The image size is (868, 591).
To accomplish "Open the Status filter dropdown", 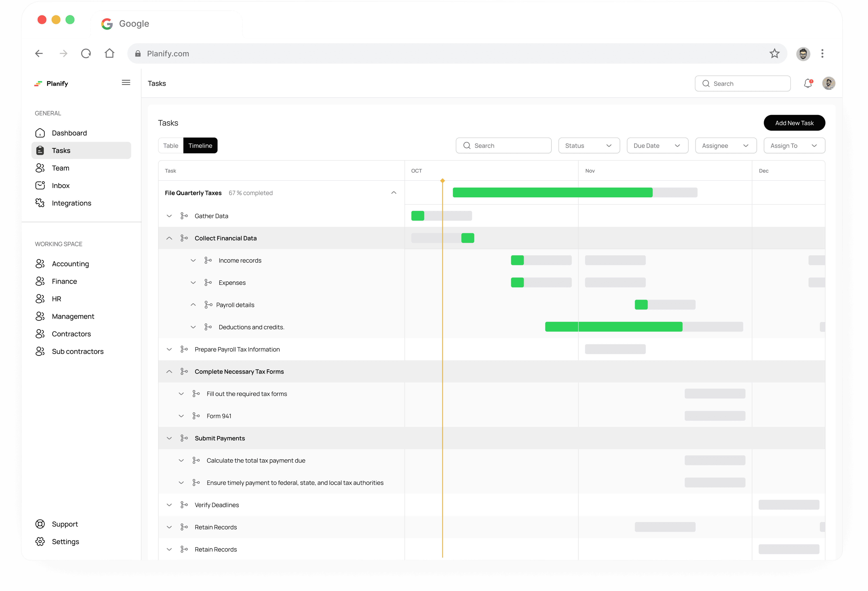I will click(x=589, y=146).
